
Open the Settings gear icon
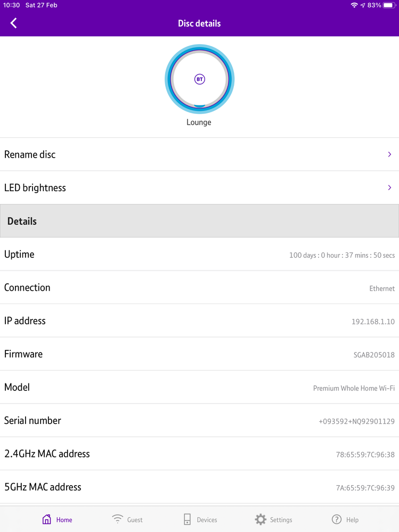click(x=260, y=519)
